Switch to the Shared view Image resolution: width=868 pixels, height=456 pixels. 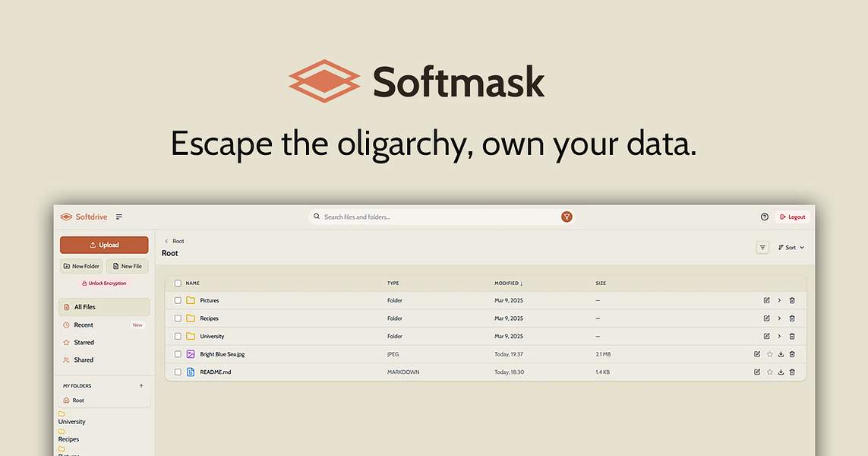tap(83, 359)
